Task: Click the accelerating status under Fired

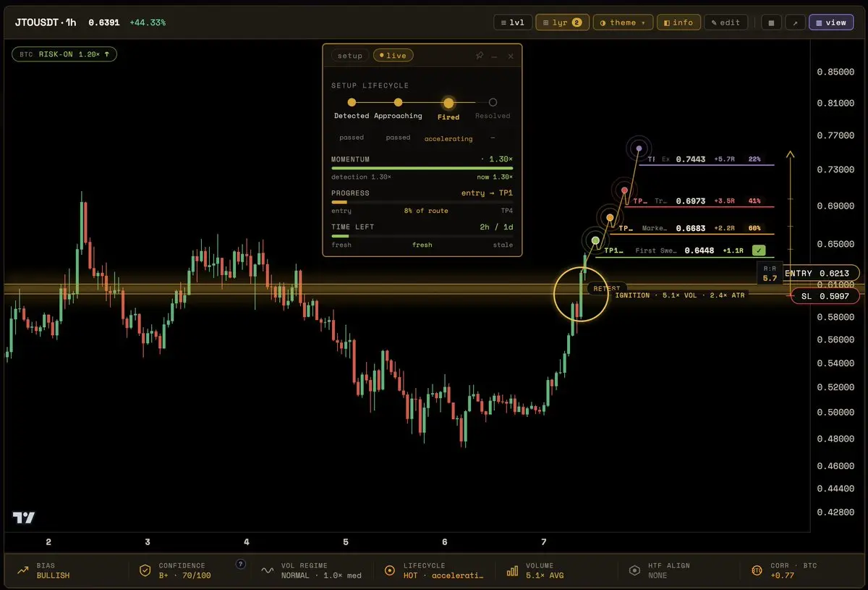Action: [x=448, y=138]
